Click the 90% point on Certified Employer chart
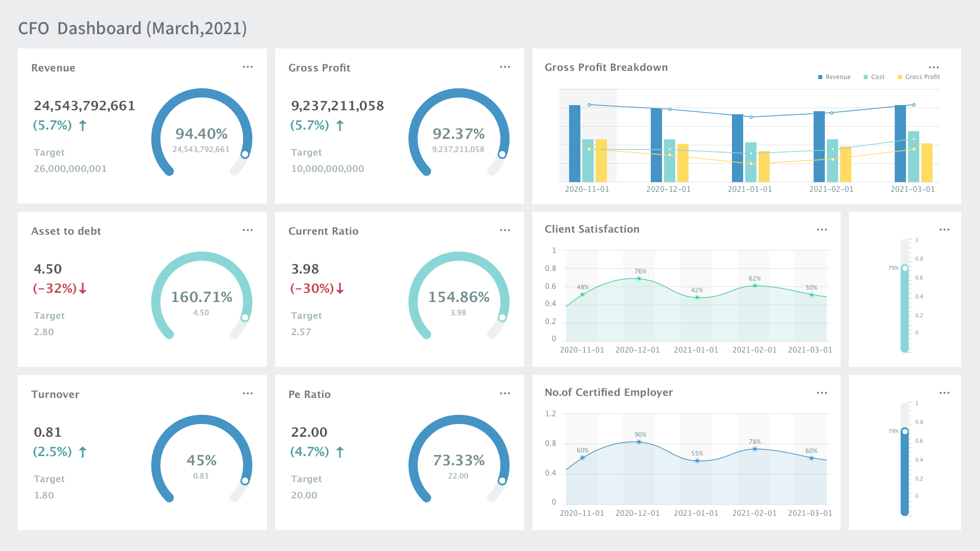 [x=639, y=442]
